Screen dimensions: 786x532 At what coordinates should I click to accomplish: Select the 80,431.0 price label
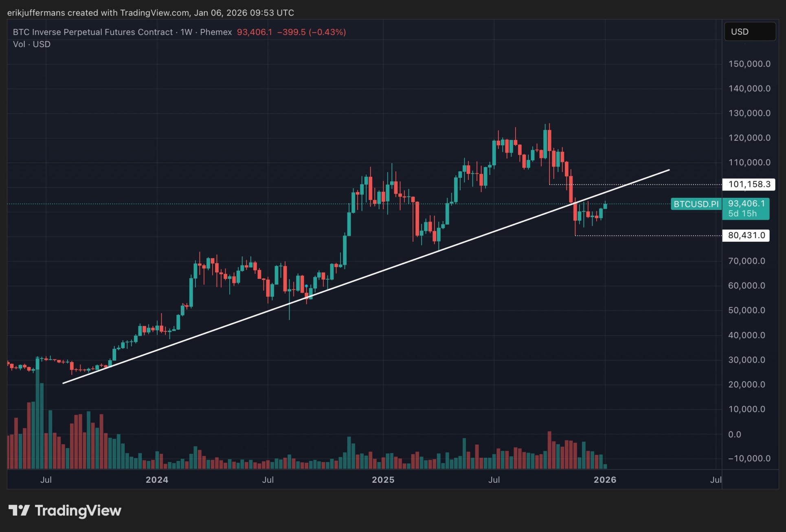pos(746,235)
